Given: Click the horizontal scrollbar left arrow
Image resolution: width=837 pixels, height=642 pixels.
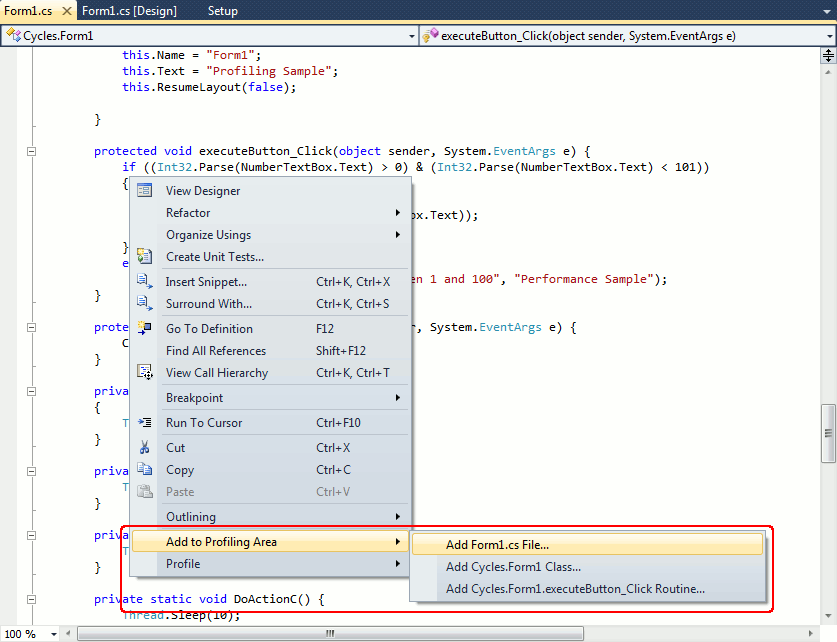Looking at the screenshot, I should [x=68, y=633].
